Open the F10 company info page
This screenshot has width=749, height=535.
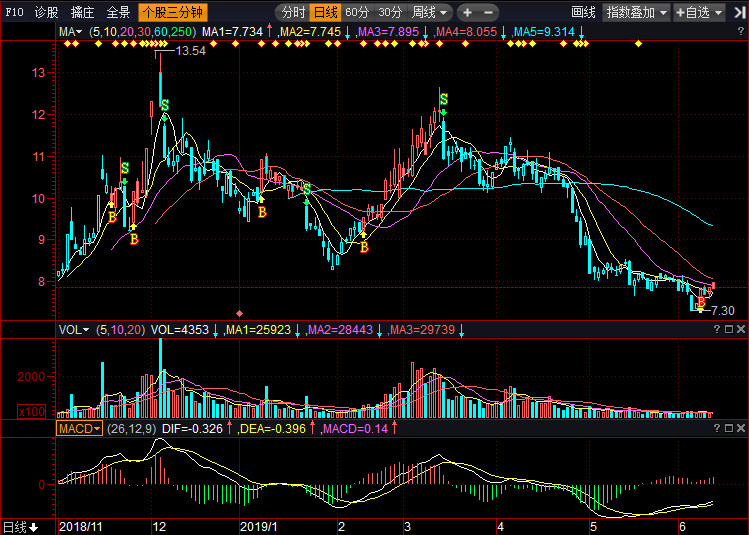pyautogui.click(x=14, y=12)
